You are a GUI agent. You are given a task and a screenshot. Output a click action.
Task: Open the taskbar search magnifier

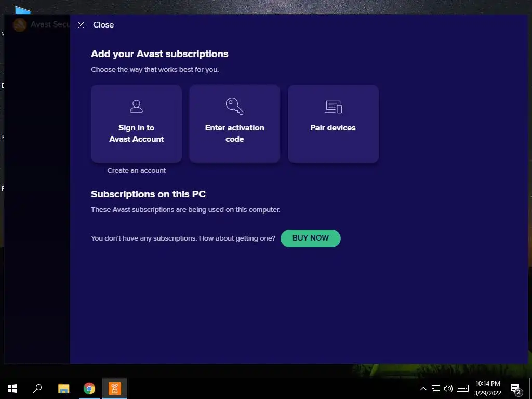(37, 389)
